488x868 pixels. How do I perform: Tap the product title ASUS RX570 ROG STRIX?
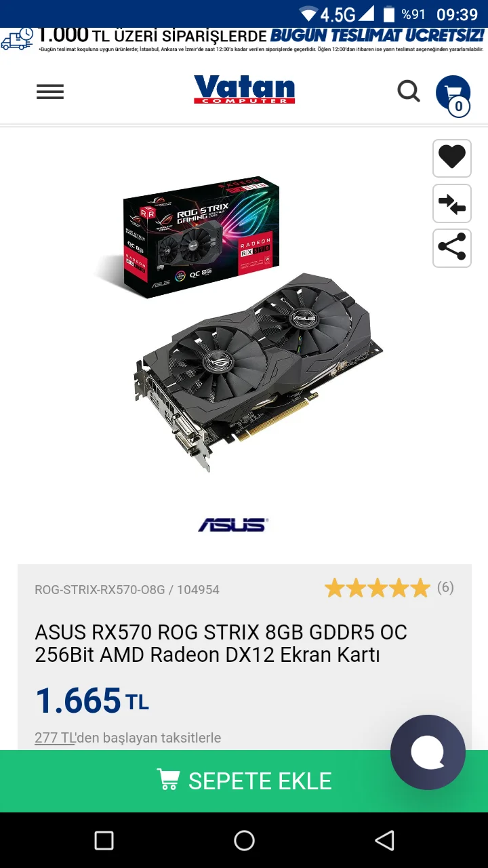click(x=221, y=644)
